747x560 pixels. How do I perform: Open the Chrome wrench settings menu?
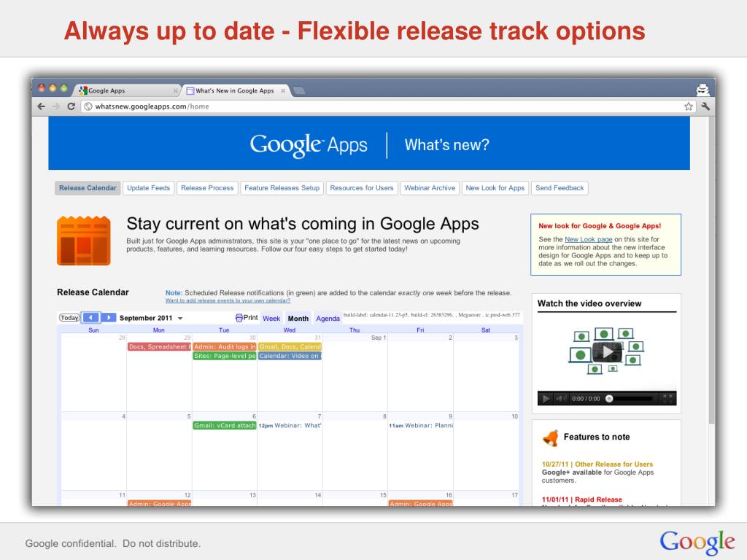click(705, 106)
